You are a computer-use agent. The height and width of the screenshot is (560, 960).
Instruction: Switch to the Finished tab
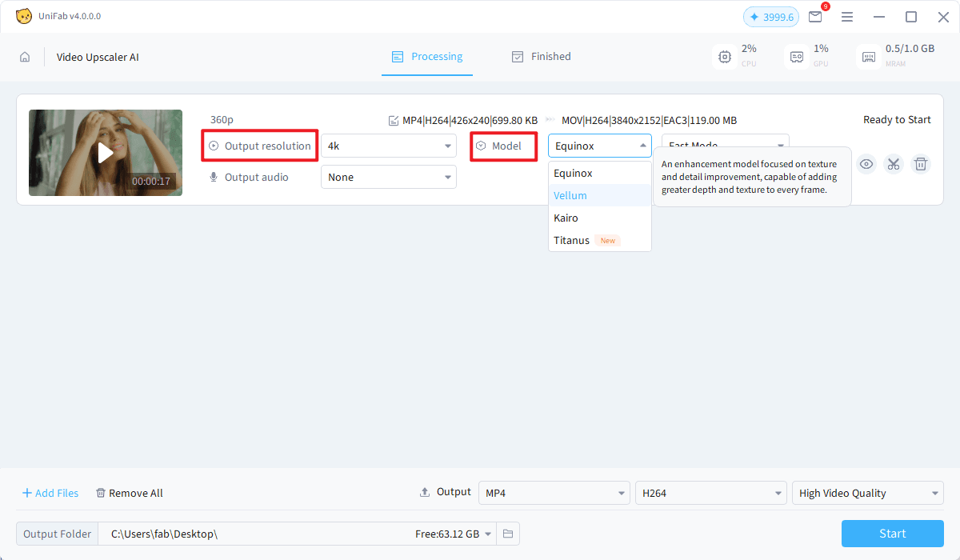542,56
